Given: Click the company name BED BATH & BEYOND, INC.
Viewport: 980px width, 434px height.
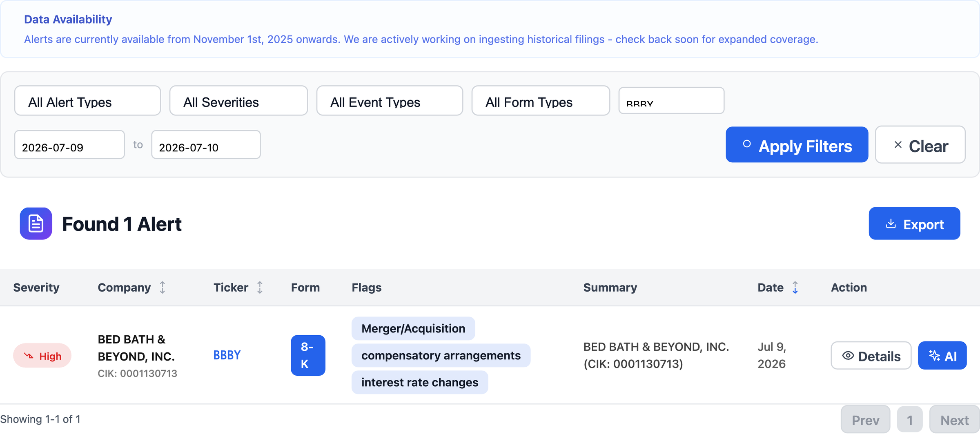Looking at the screenshot, I should click(136, 348).
